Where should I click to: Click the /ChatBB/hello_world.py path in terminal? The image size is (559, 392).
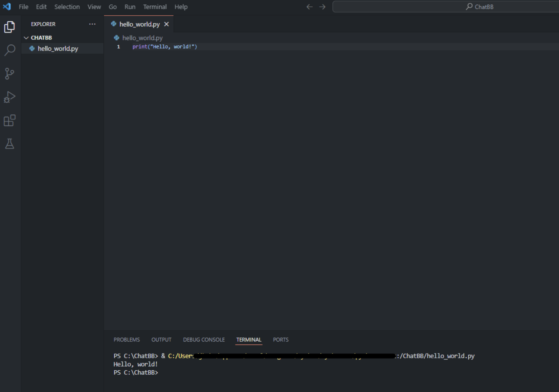click(x=437, y=356)
